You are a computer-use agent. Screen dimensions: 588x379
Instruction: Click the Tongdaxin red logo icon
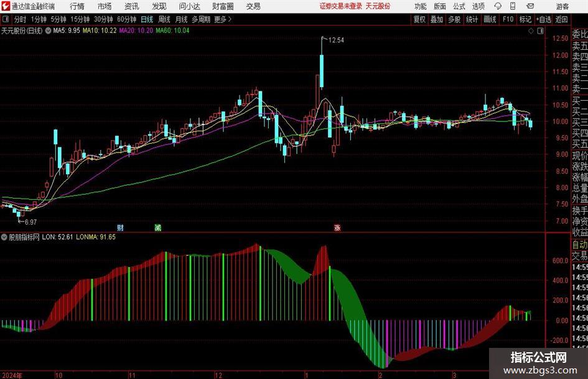pyautogui.click(x=6, y=6)
